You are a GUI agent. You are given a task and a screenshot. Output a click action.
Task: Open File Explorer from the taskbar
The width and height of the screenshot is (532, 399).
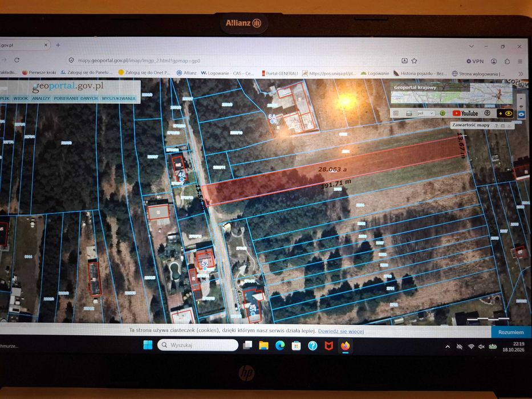263,345
